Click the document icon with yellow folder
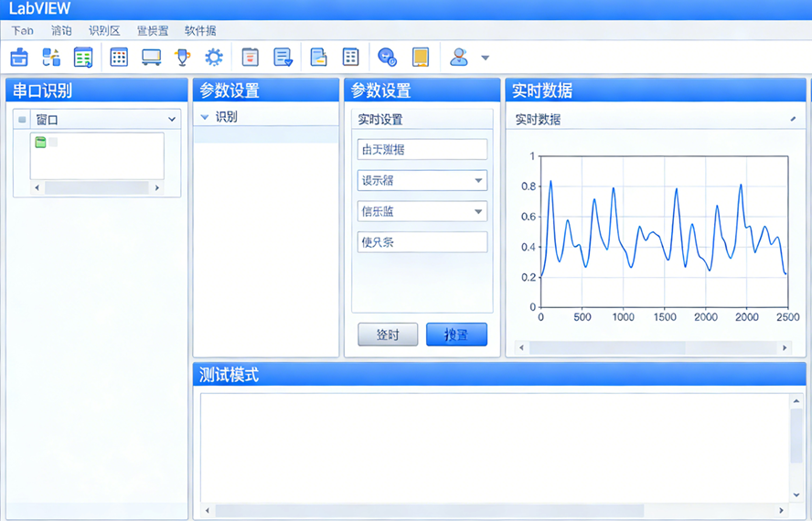 click(x=318, y=57)
